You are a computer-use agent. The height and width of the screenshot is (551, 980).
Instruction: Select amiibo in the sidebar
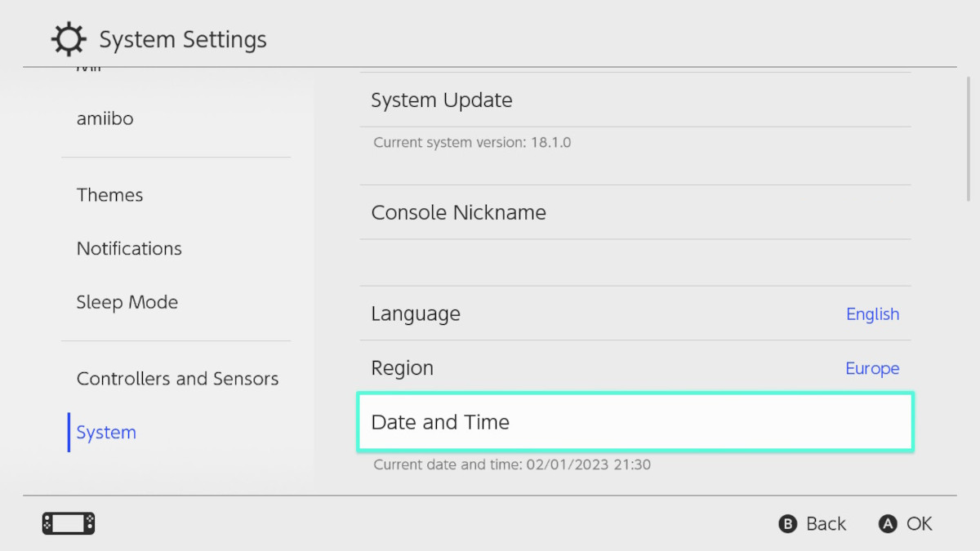click(x=105, y=118)
